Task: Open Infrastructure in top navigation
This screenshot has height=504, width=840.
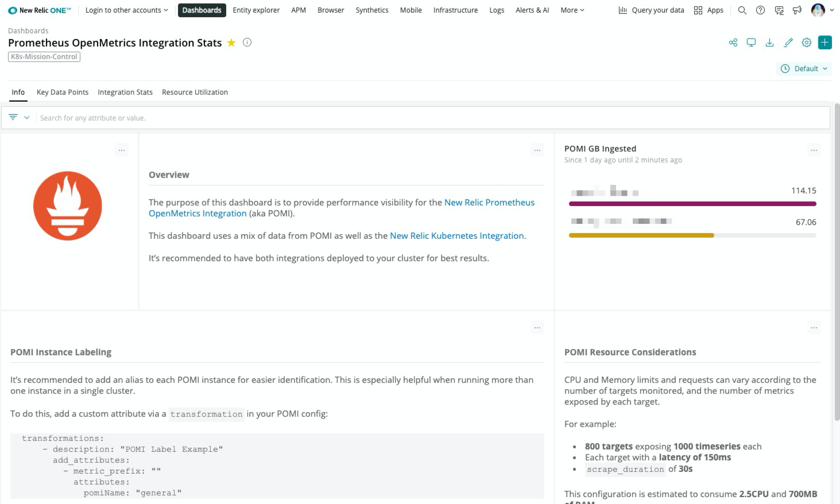Action: 455,10
